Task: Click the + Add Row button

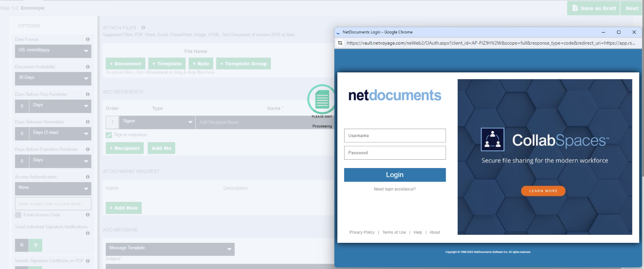Action: [124, 208]
